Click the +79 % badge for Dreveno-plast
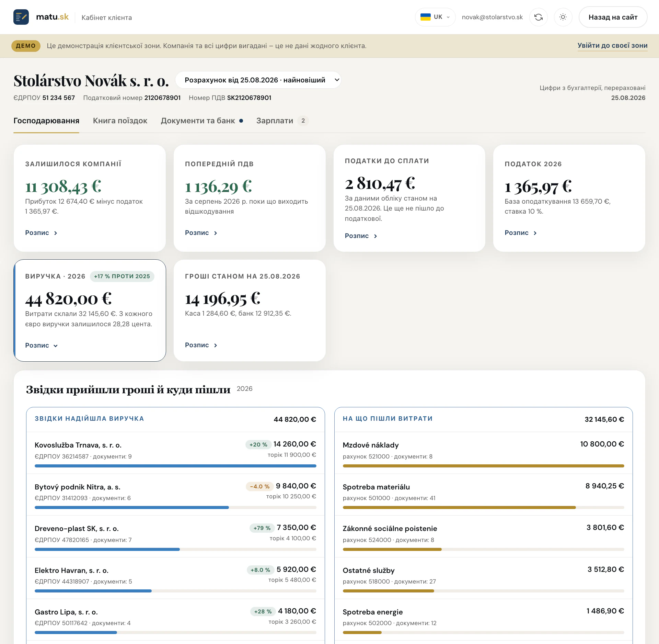This screenshot has height=644, width=659. coord(262,528)
